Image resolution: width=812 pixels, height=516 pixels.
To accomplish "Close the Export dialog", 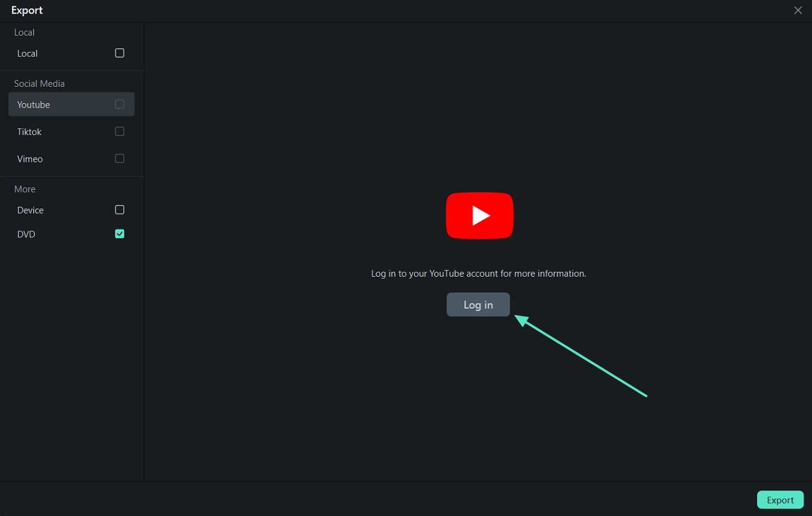I will tap(798, 11).
